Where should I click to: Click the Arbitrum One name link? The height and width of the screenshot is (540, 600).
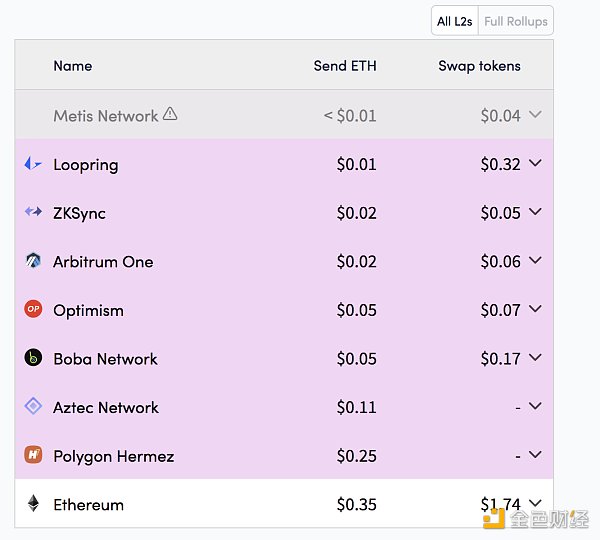pos(103,262)
